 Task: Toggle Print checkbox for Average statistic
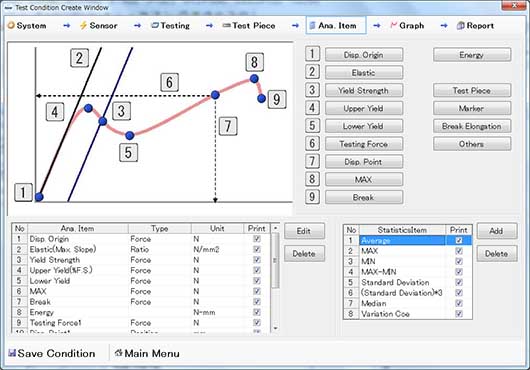click(x=459, y=241)
